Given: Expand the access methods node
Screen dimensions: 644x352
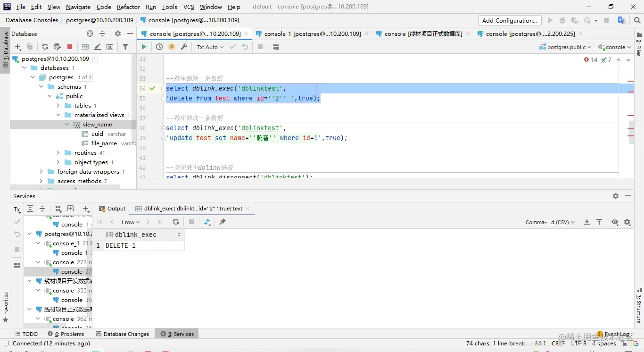Looking at the screenshot, I should point(41,181).
